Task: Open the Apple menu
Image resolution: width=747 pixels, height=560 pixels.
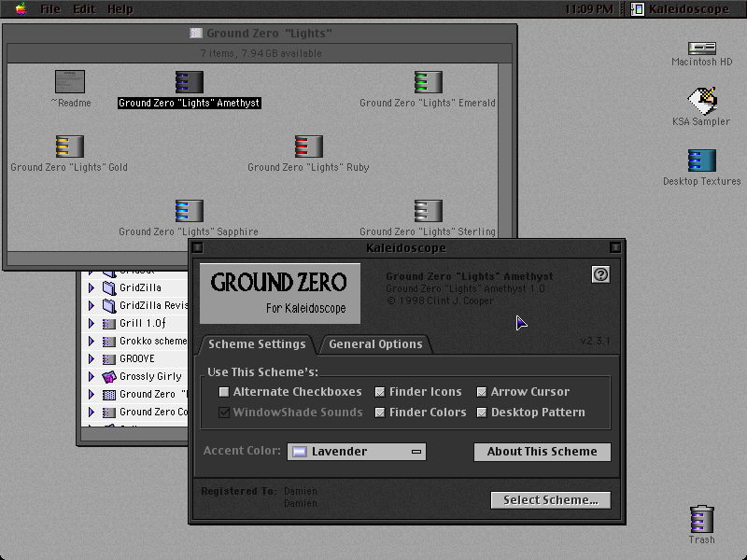Action: (x=21, y=8)
